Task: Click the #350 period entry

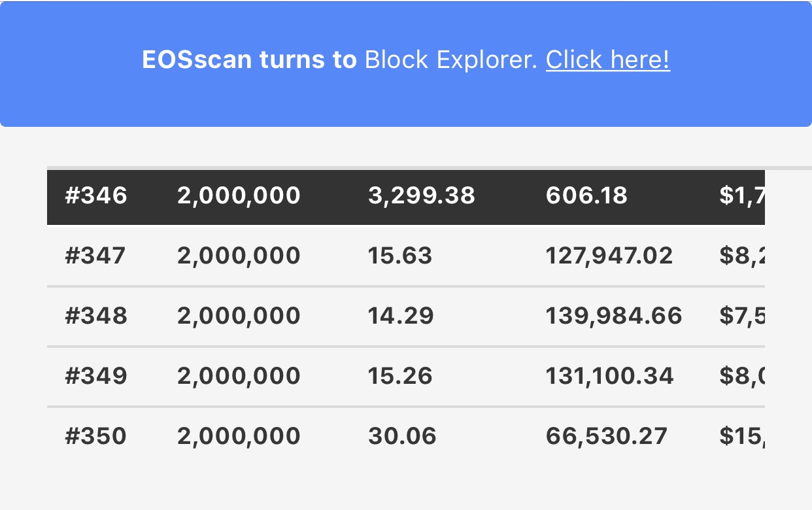Action: pos(96,436)
